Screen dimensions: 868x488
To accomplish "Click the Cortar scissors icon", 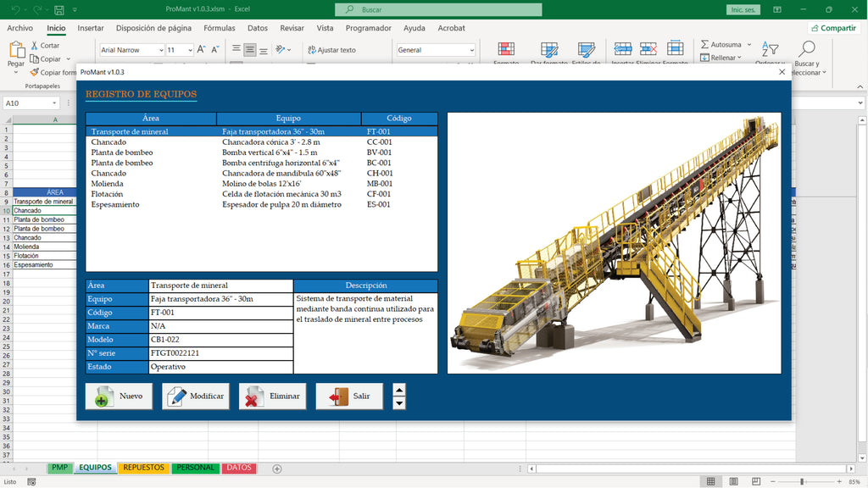I will pos(34,46).
